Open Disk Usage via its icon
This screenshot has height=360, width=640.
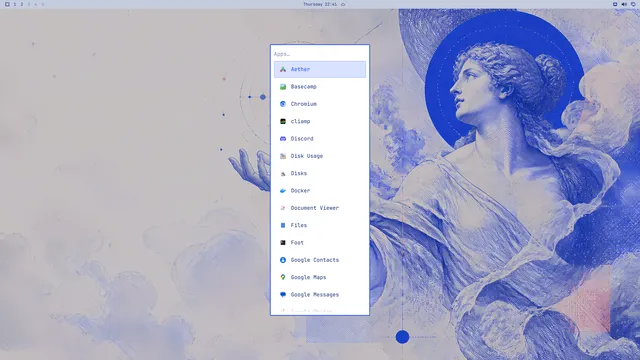point(283,156)
